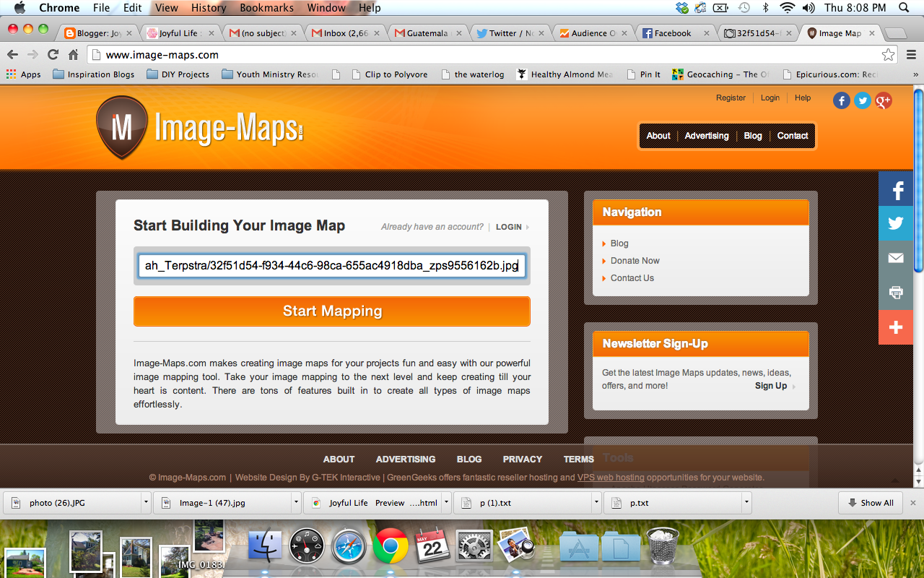Switch to the Blogger tab
Viewport: 924px width, 578px height.
(99, 33)
